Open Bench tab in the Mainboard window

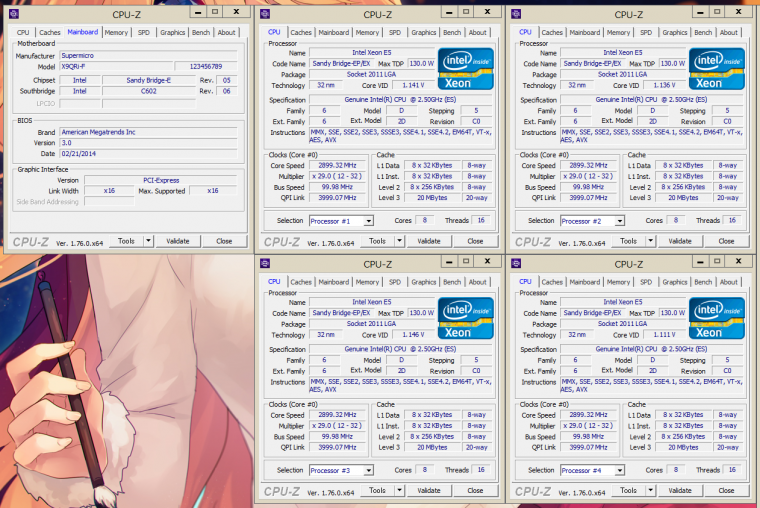pyautogui.click(x=201, y=32)
